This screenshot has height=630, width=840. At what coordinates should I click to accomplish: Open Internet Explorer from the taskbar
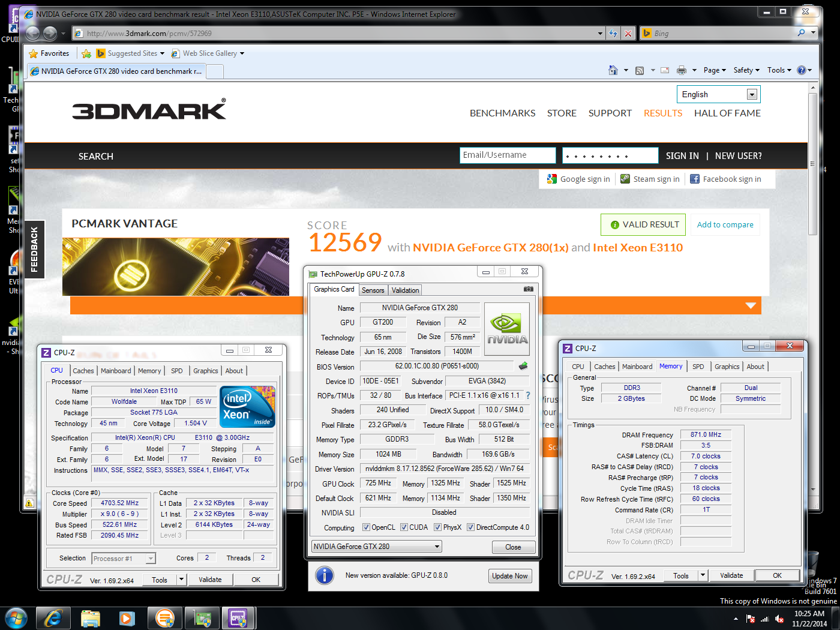click(53, 618)
